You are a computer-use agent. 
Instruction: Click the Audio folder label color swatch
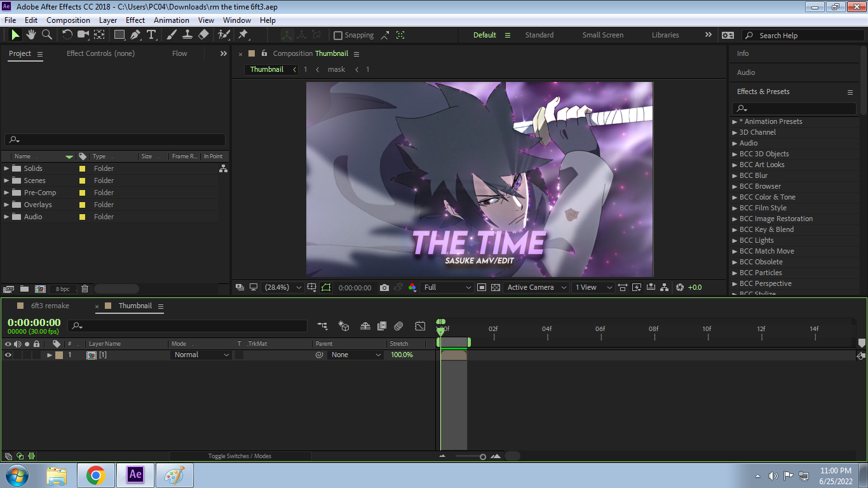pos(82,217)
